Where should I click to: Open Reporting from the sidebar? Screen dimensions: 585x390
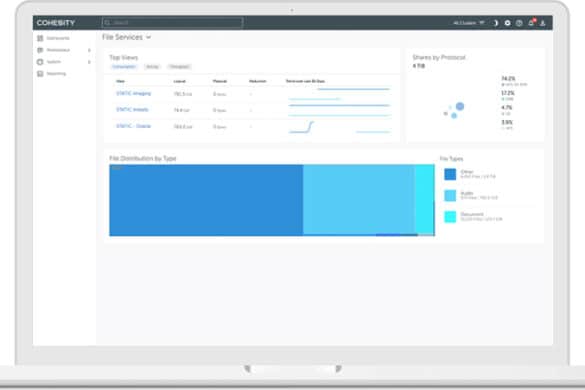[x=56, y=74]
